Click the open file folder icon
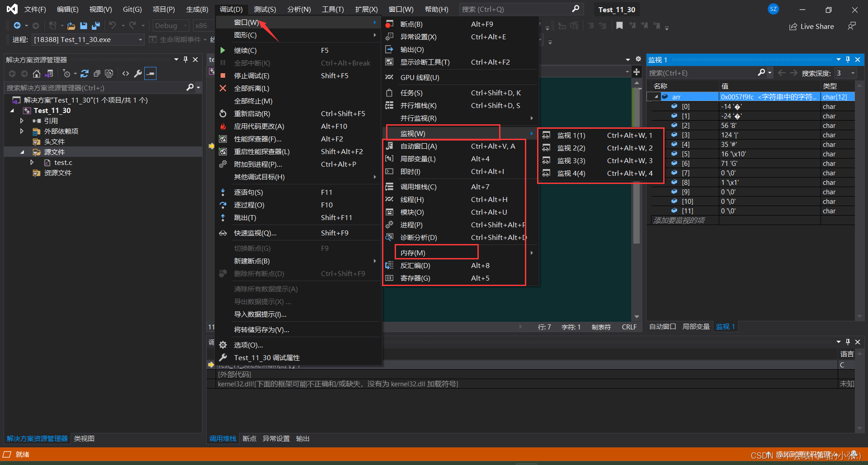Screen dimensions: 868x465 71,26
